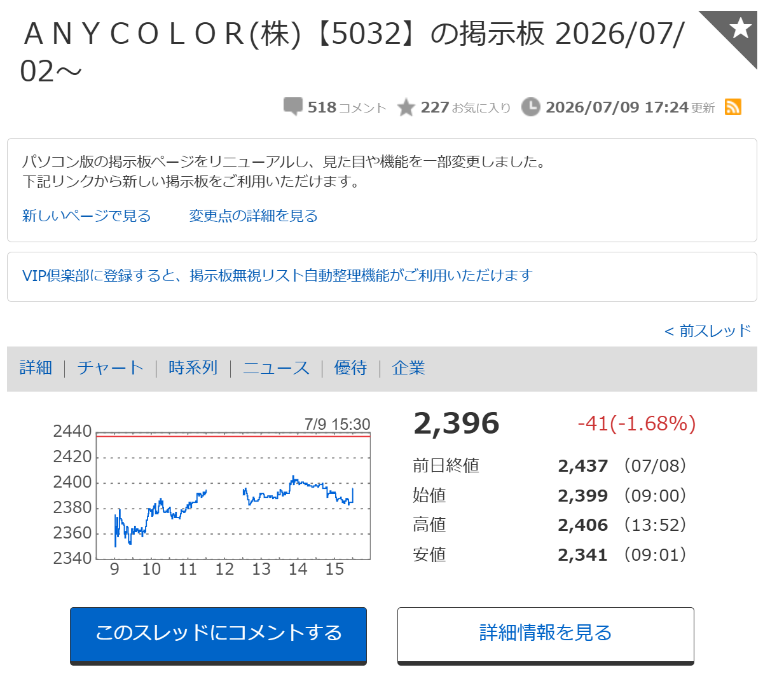Screen dimensions: 784x679
Task: Select the 時系列 tab
Action: (x=193, y=367)
